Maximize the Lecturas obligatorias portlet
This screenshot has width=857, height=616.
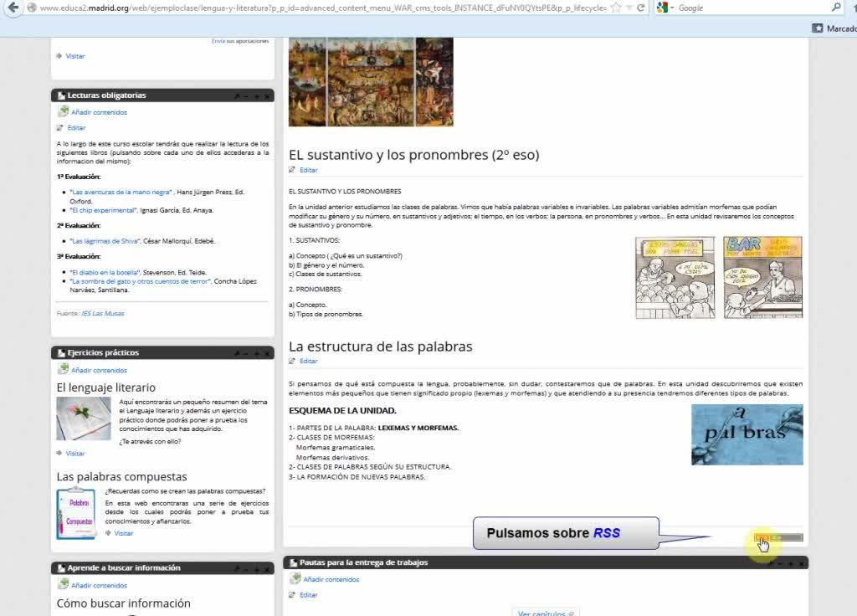256,96
